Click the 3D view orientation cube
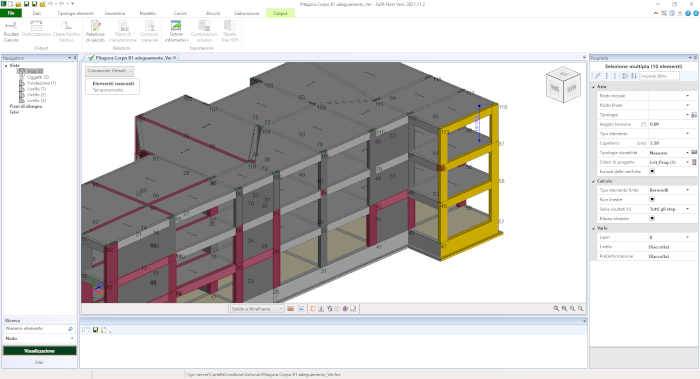Image resolution: width=700 pixels, height=379 pixels. (x=562, y=85)
